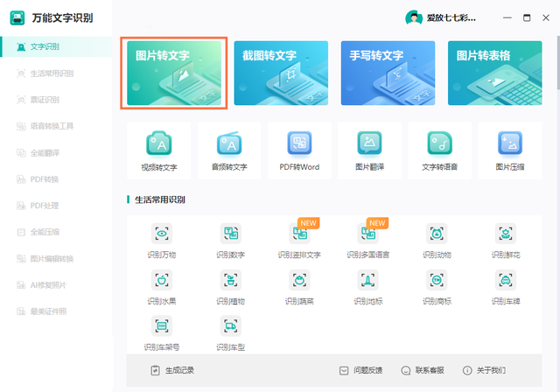The height and width of the screenshot is (392, 560).
Task: Click the username 爱放七七彩...
Action: 451,17
